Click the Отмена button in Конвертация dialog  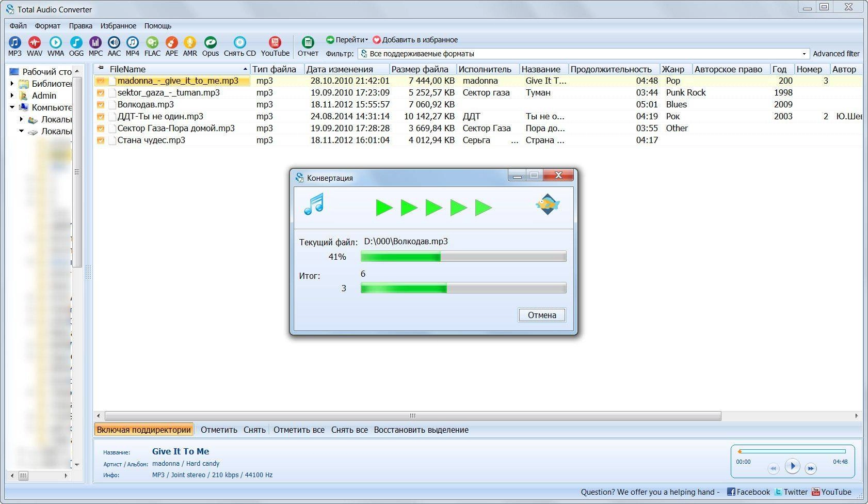coord(542,315)
